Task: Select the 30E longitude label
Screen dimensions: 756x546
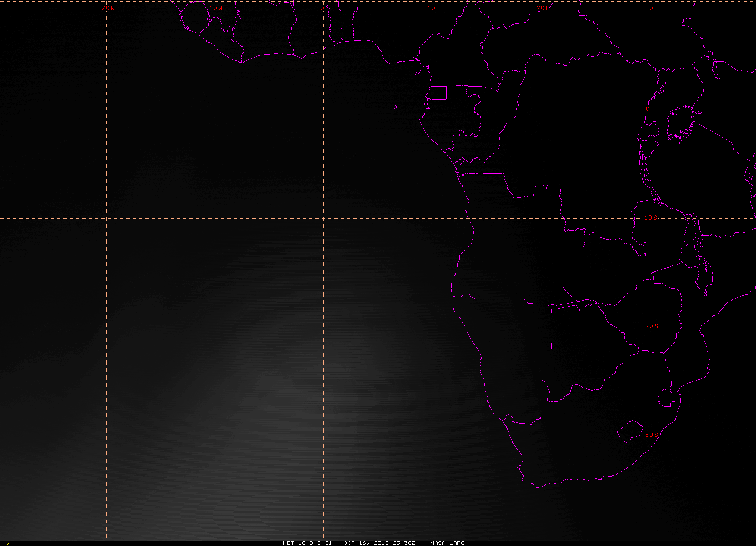Action: click(x=651, y=8)
